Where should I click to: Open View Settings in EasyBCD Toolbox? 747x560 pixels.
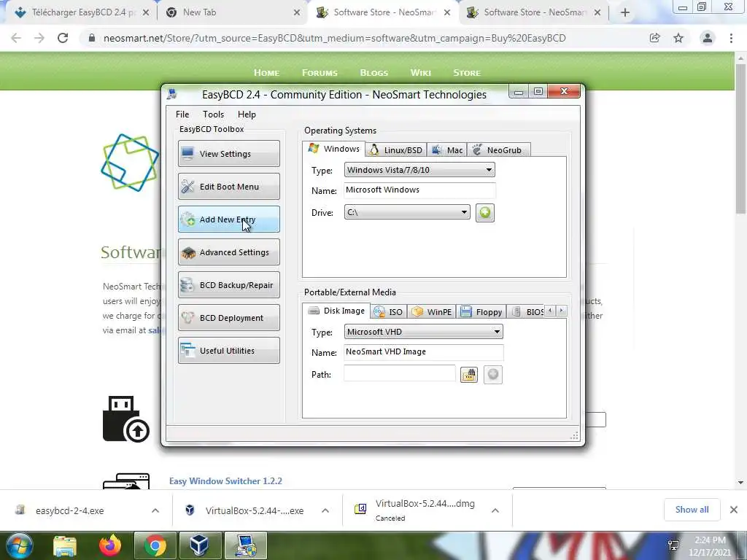(228, 153)
